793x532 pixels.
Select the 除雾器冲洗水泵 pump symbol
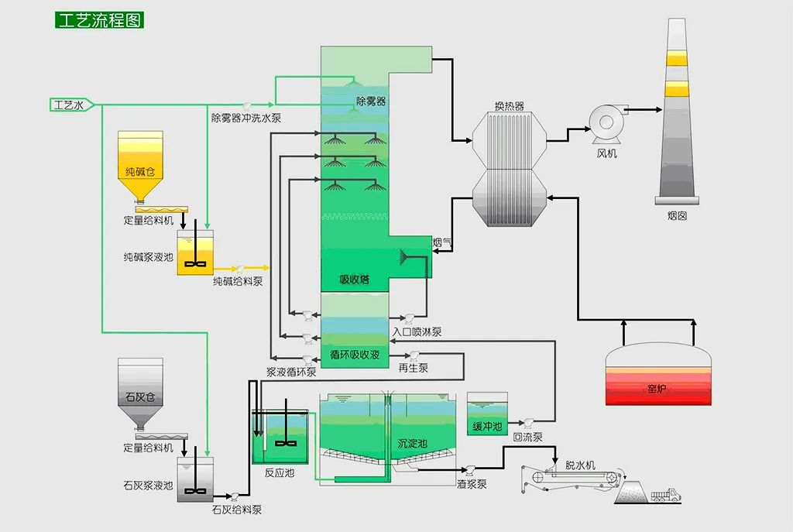248,105
